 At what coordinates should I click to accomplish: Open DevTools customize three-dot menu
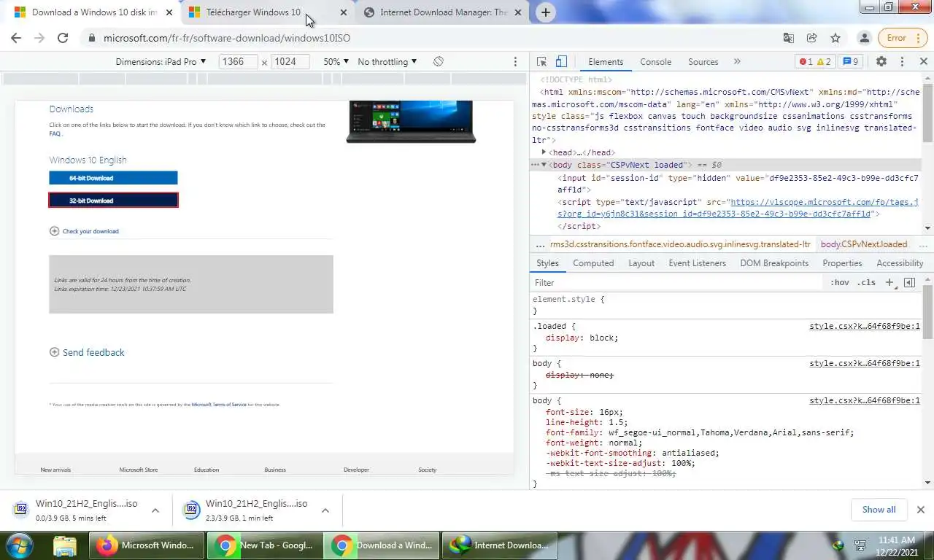[902, 62]
